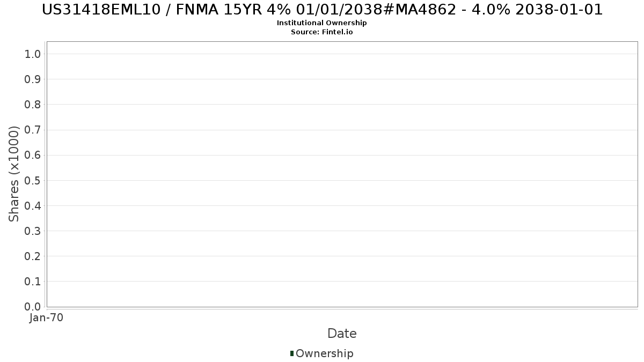Click the 0.8 y-axis tick label
644x362 pixels.
(33, 104)
